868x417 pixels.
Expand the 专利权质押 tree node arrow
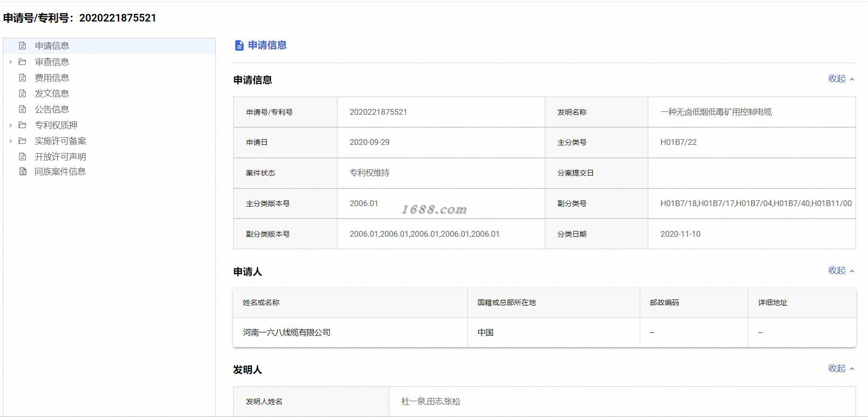coord(11,125)
